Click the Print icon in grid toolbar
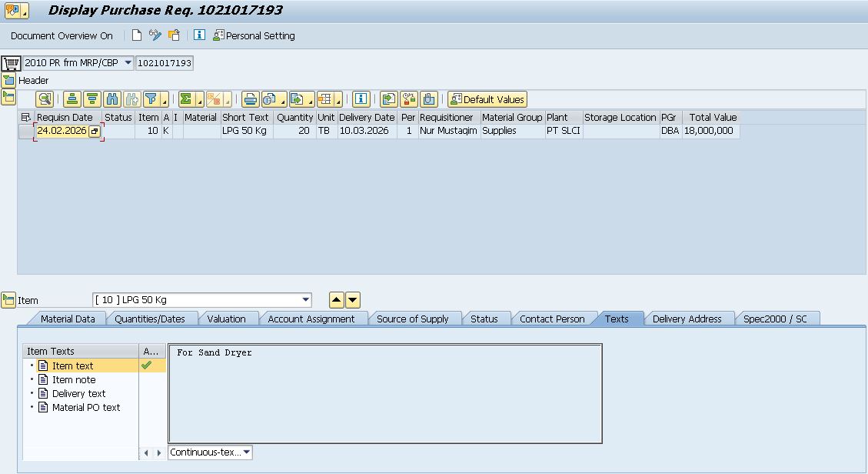This screenshot has width=868, height=474. (x=250, y=99)
